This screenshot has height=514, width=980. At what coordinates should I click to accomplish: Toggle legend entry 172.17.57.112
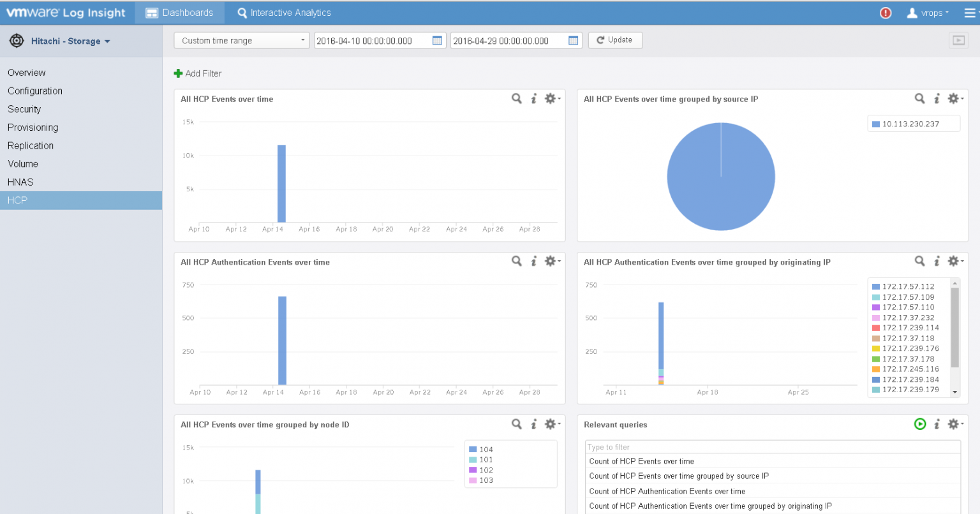coord(903,286)
